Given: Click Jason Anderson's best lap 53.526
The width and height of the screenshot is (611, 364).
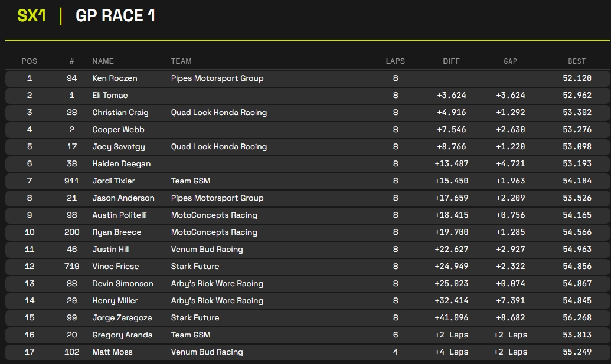Looking at the screenshot, I should click(577, 198).
